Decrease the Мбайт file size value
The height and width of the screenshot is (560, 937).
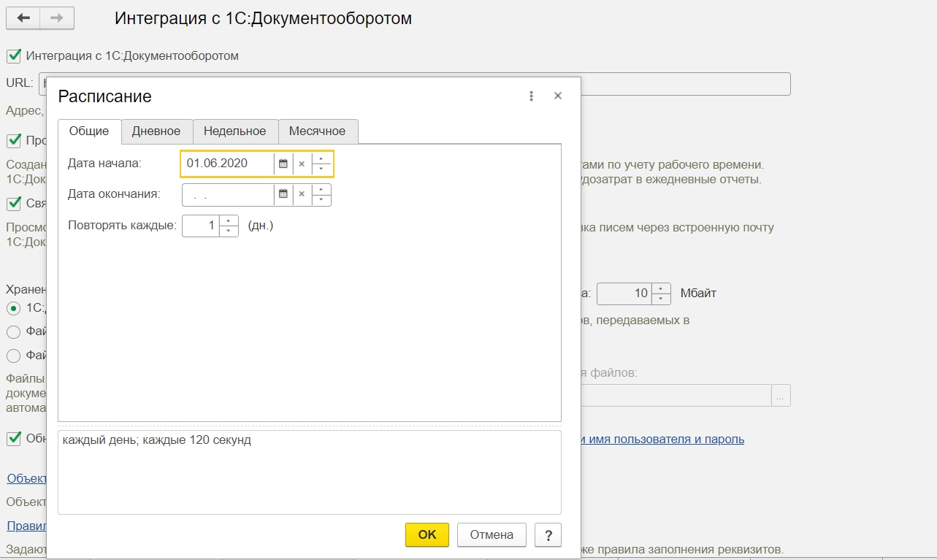(x=661, y=299)
